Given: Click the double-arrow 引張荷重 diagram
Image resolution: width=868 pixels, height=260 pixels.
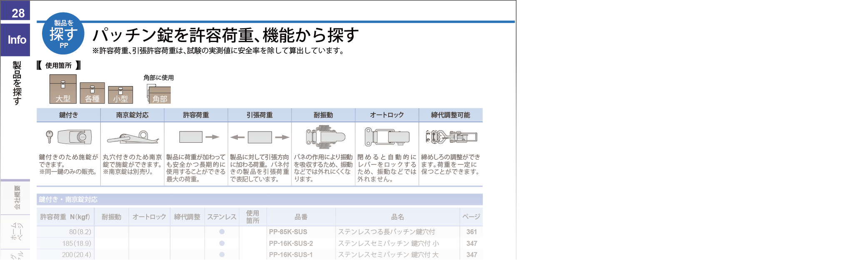Looking at the screenshot, I should tap(259, 137).
